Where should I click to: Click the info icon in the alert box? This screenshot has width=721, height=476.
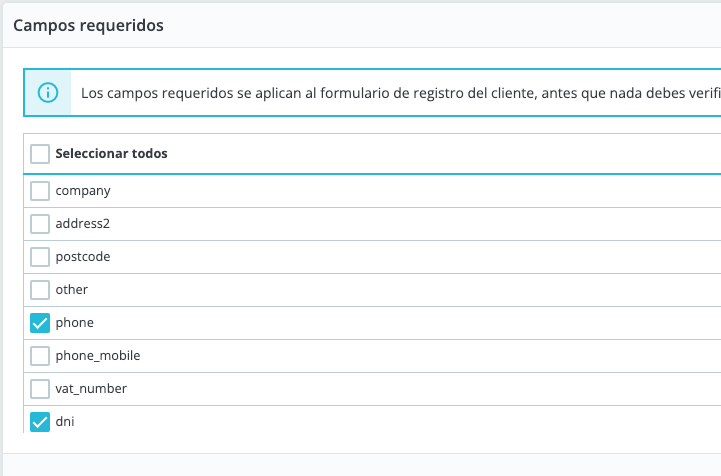(47, 93)
